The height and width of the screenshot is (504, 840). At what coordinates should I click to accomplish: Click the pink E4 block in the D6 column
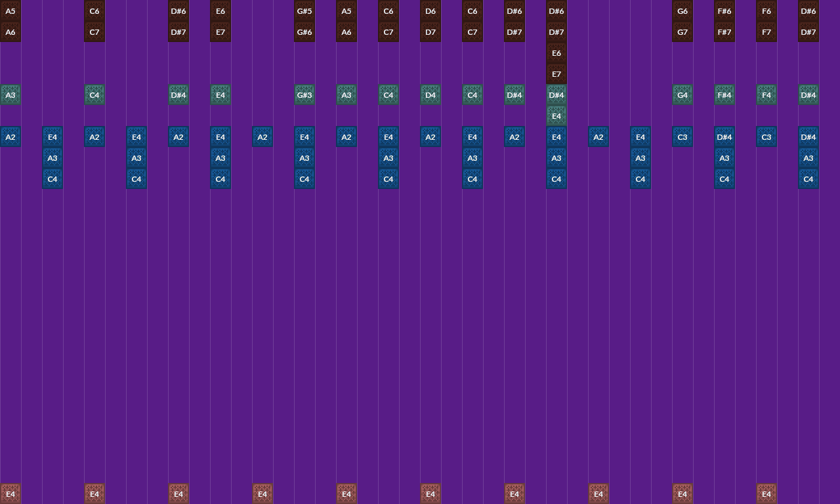[430, 493]
